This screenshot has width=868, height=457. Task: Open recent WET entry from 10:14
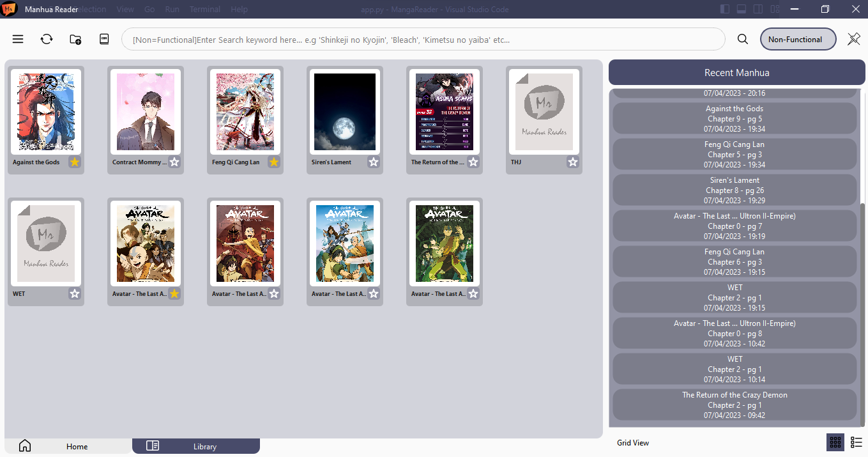tap(735, 369)
